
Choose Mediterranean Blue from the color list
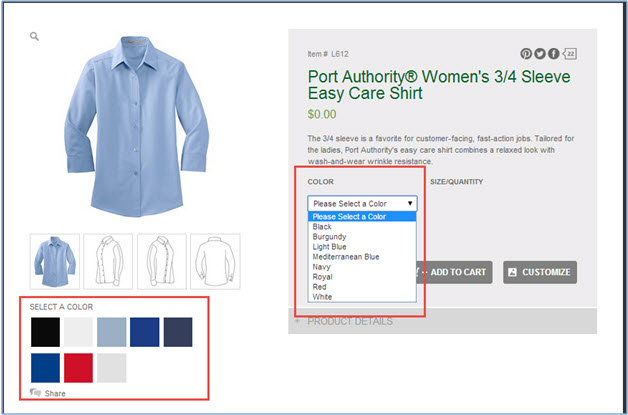point(345,256)
